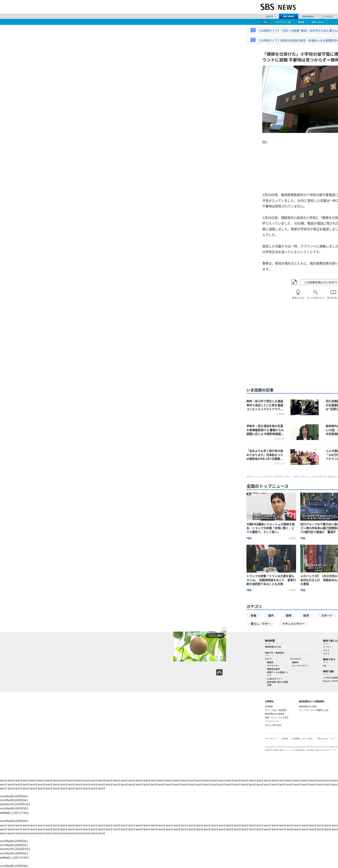Click the open book 学びがある icon
338x868 pixels.
[x=333, y=292]
